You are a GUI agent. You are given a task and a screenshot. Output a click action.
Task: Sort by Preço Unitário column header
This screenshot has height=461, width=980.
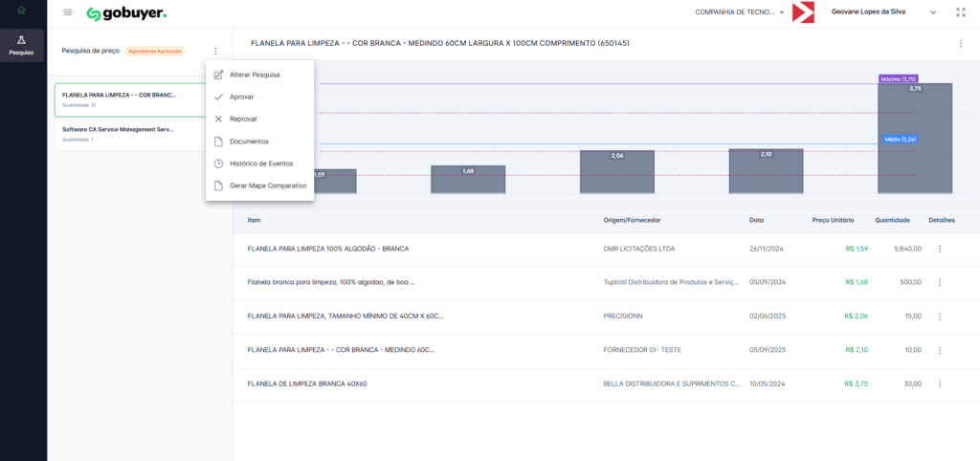click(833, 220)
